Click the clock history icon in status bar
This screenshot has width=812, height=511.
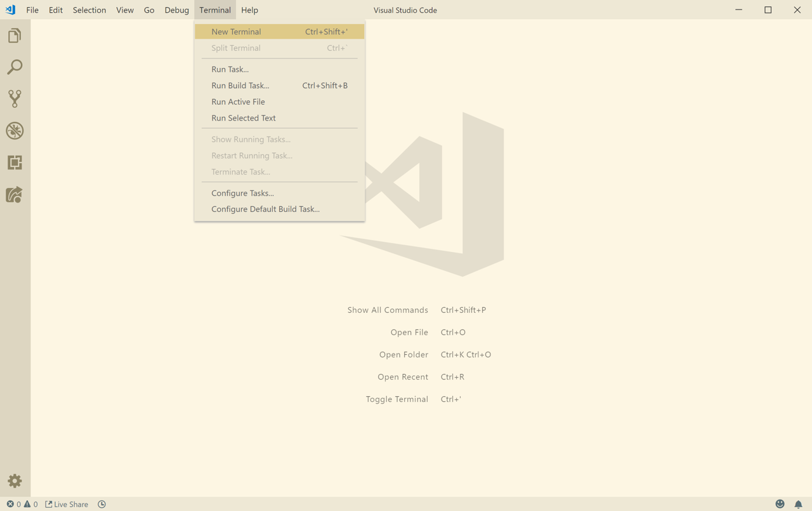pos(101,504)
